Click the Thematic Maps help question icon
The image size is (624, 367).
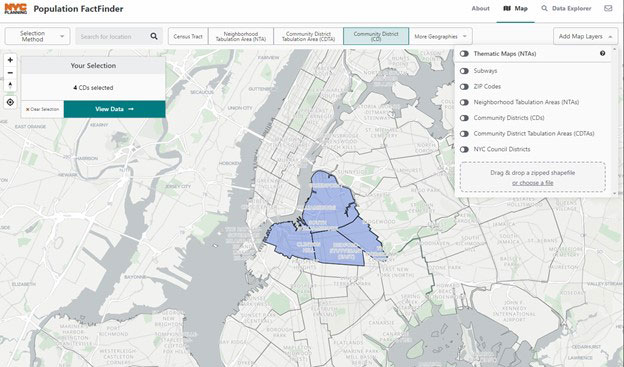coord(603,53)
